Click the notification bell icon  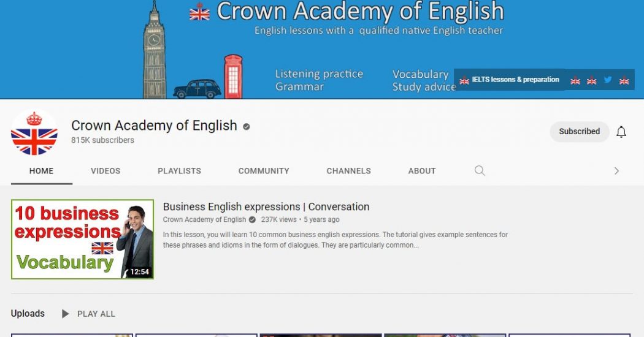coord(621,132)
